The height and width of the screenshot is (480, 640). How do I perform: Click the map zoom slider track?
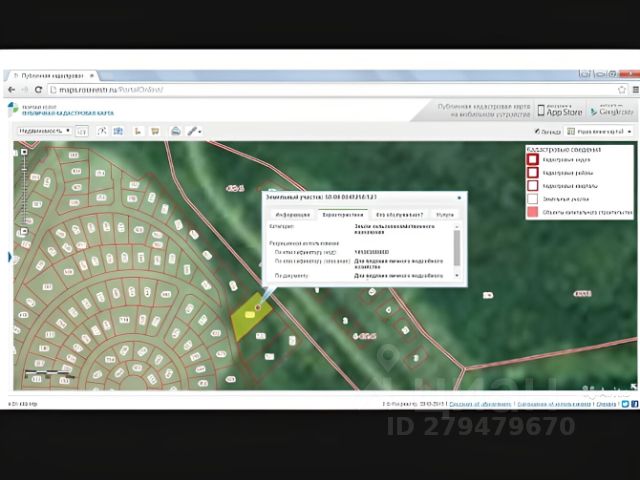click(24, 191)
